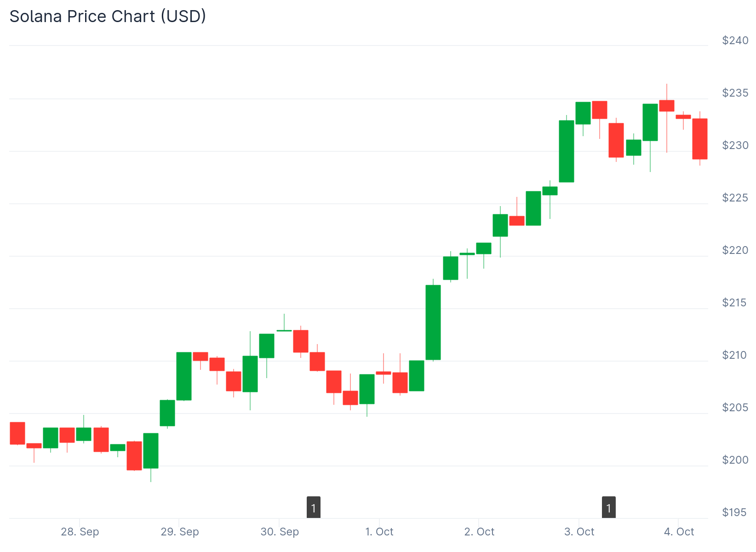The image size is (756, 552).
Task: Click the $195 price axis label
Action: click(x=734, y=512)
